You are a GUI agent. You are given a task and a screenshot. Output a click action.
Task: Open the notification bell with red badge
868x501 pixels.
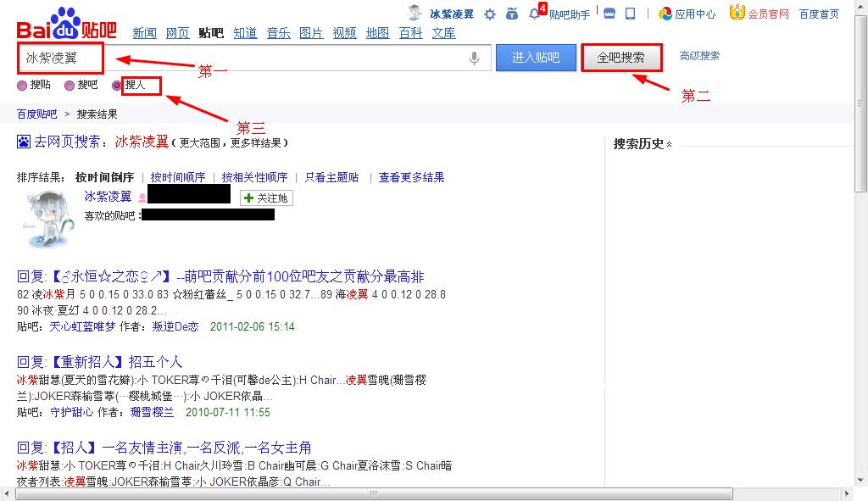pyautogui.click(x=535, y=14)
